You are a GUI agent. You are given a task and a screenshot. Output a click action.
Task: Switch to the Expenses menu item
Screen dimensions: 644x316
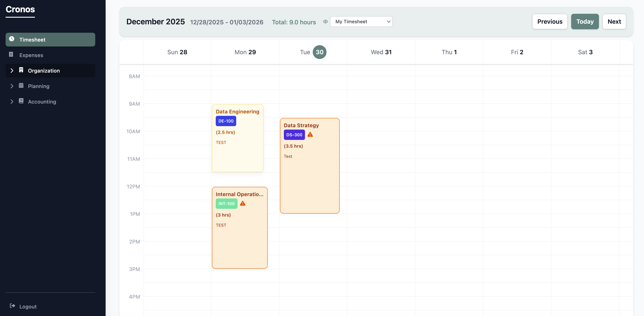coord(31,55)
